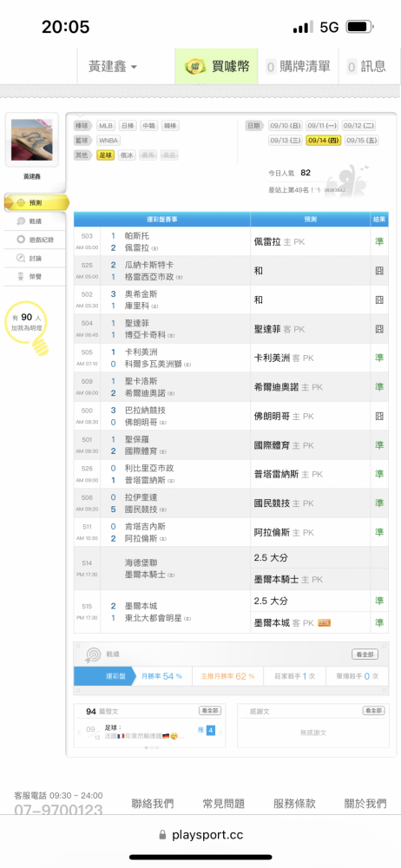This screenshot has width=401, height=868.
Task: Click the 預測 table column header
Action: click(x=310, y=220)
